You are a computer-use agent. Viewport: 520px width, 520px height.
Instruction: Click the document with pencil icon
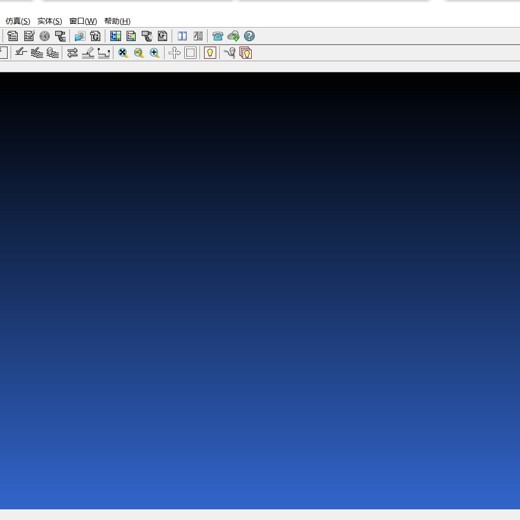pyautogui.click(x=29, y=36)
